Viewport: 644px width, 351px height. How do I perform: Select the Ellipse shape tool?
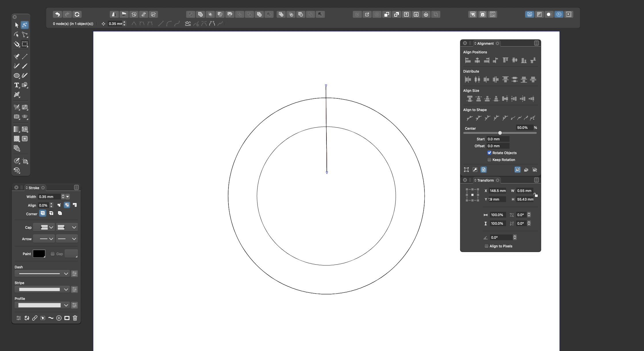[x=16, y=76]
